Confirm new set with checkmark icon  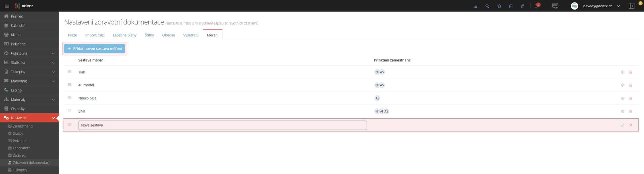click(623, 125)
